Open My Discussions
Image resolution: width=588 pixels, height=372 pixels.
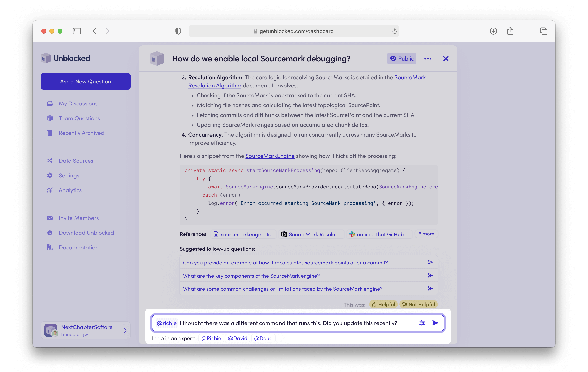tap(78, 103)
